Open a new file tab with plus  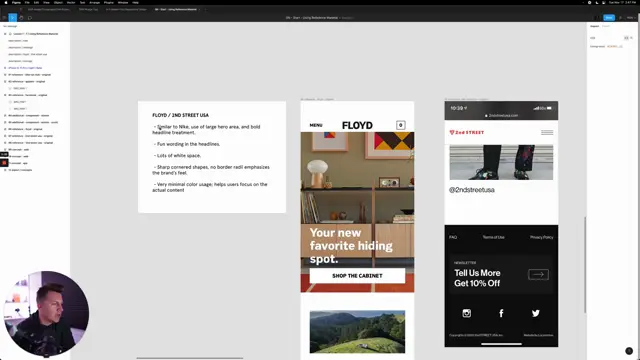[205, 9]
